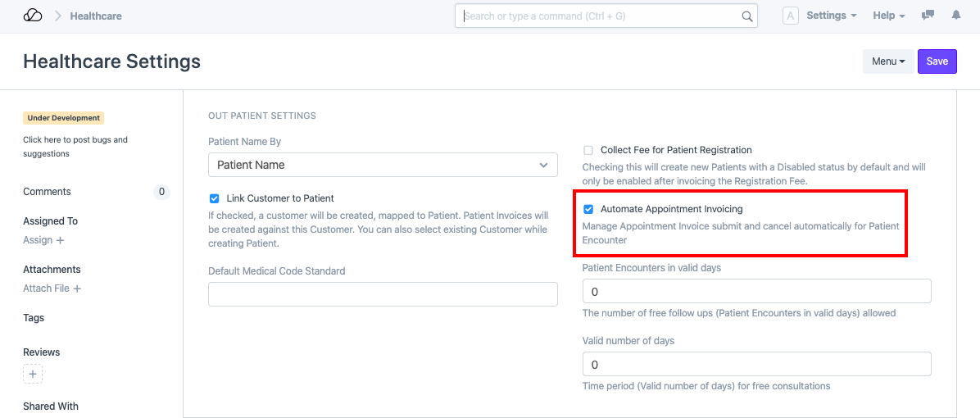Add a review with the plus box
Image resolution: width=980 pixels, height=418 pixels.
point(33,375)
